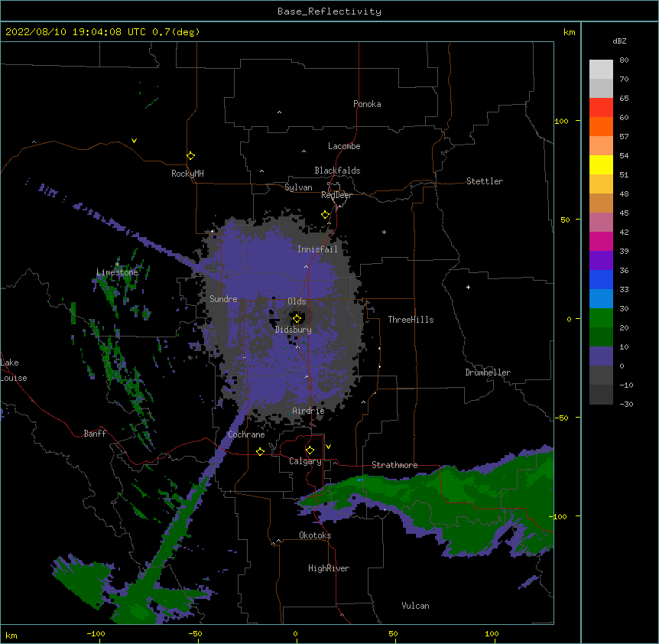The width and height of the screenshot is (659, 644).
Task: Select the violet 36-39 dBZ legend swatch
Action: [601, 261]
